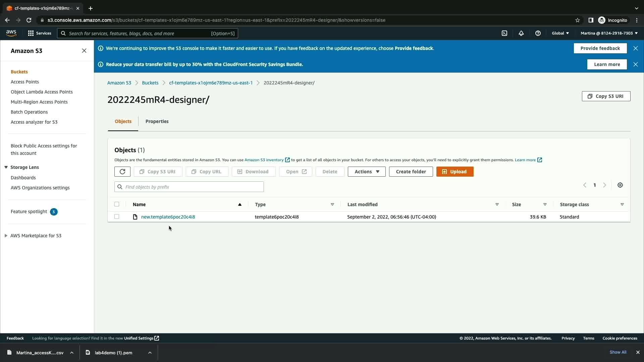The image size is (644, 362).
Task: Open the new.template6poc20c4i8 object link
Action: 168,217
